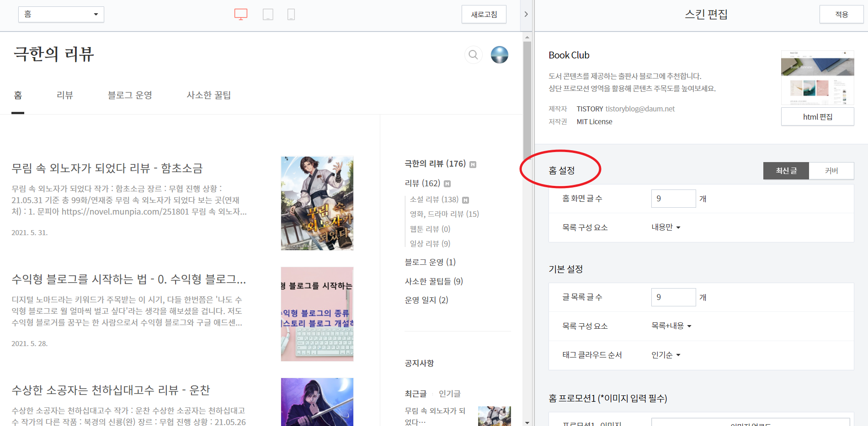This screenshot has width=868, height=426.
Task: Click the 적용 apply button
Action: [x=841, y=14]
